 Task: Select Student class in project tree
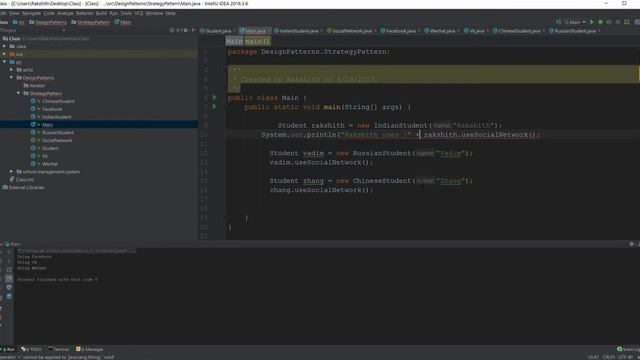50,148
